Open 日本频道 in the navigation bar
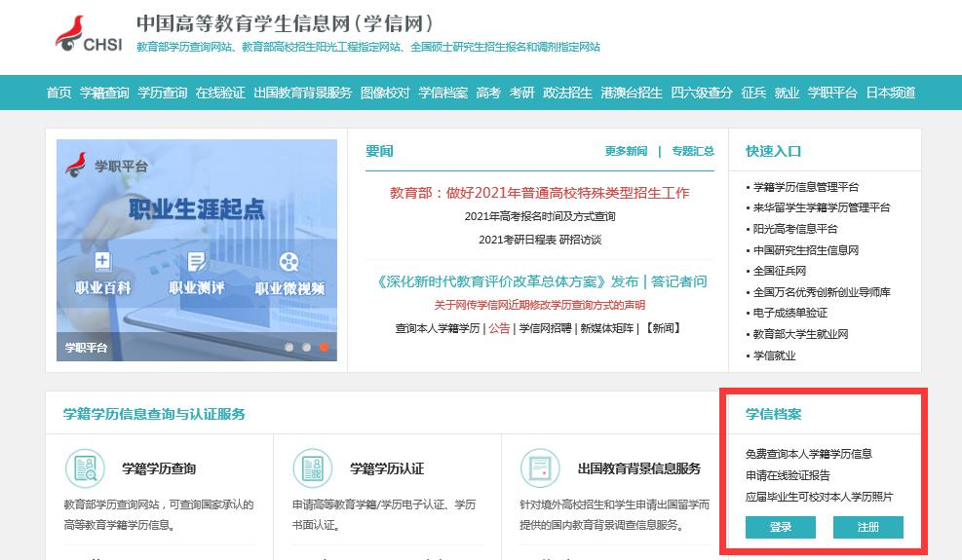The height and width of the screenshot is (560, 962). (x=890, y=93)
